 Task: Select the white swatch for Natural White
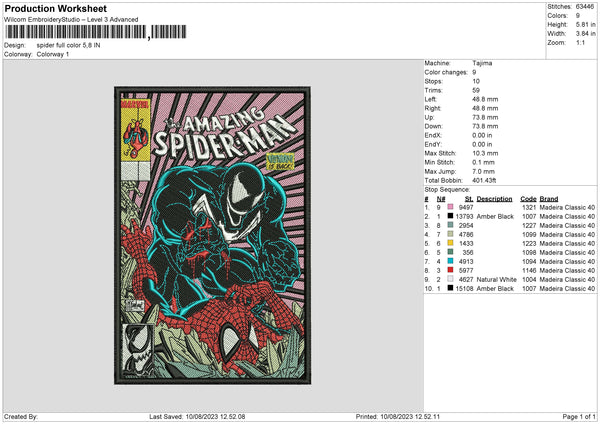coord(450,279)
